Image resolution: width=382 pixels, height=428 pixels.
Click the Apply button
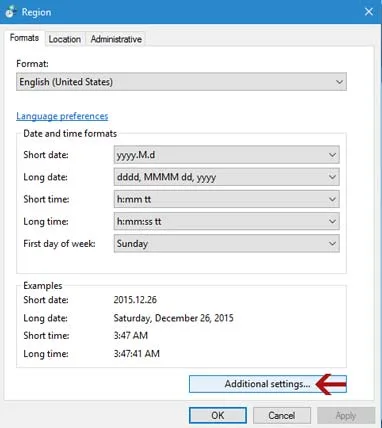(346, 415)
